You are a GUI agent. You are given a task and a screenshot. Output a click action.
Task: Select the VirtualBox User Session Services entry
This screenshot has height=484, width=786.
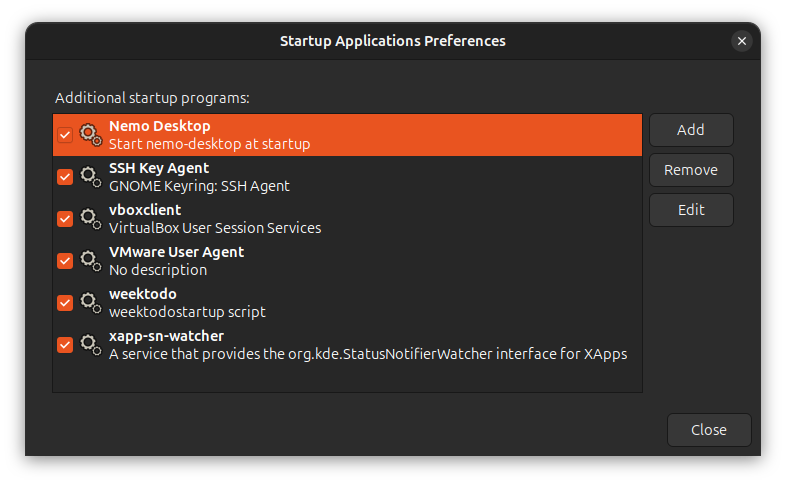215,228
